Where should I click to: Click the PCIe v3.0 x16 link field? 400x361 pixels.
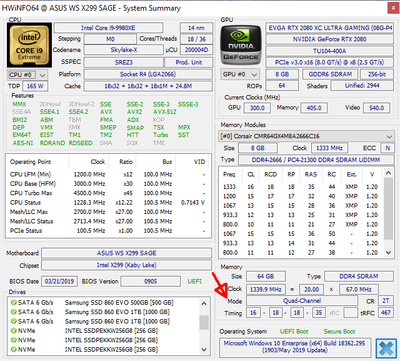330,62
